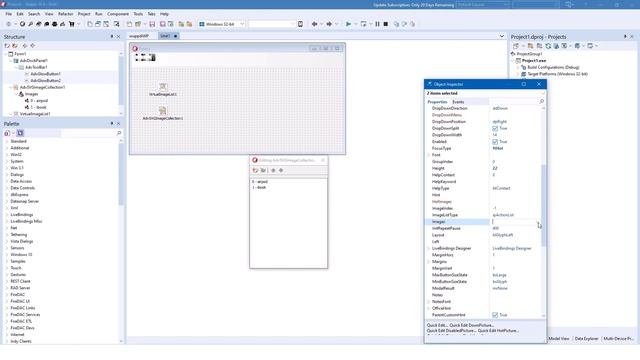Open the Windows 32-bit platform dropdown
The image size is (640, 360).
(x=242, y=24)
